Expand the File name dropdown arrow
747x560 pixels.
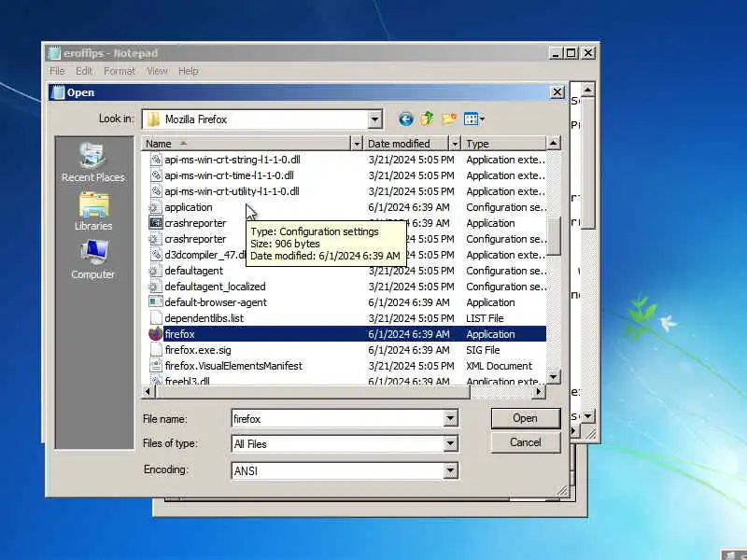450,418
